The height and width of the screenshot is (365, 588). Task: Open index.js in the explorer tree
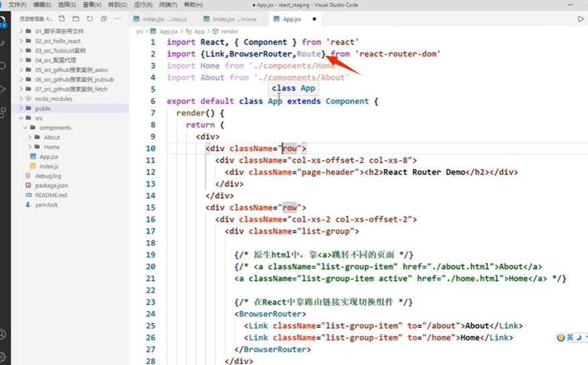point(49,166)
